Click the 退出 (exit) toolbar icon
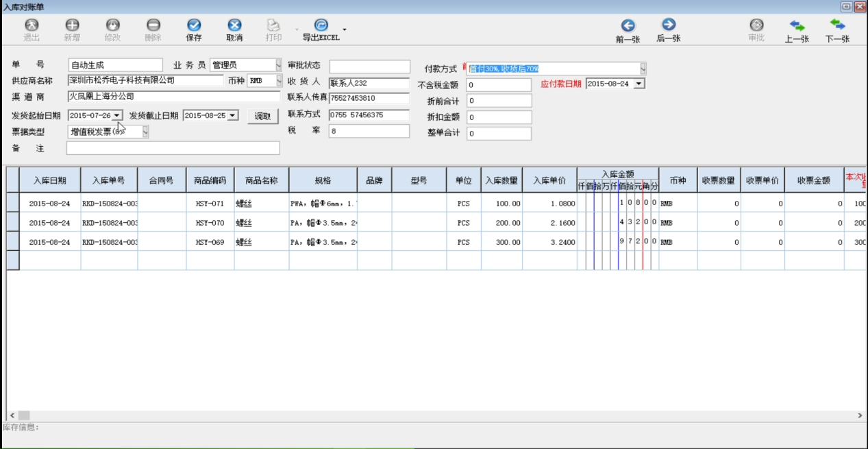This screenshot has height=449, width=868. [x=32, y=25]
